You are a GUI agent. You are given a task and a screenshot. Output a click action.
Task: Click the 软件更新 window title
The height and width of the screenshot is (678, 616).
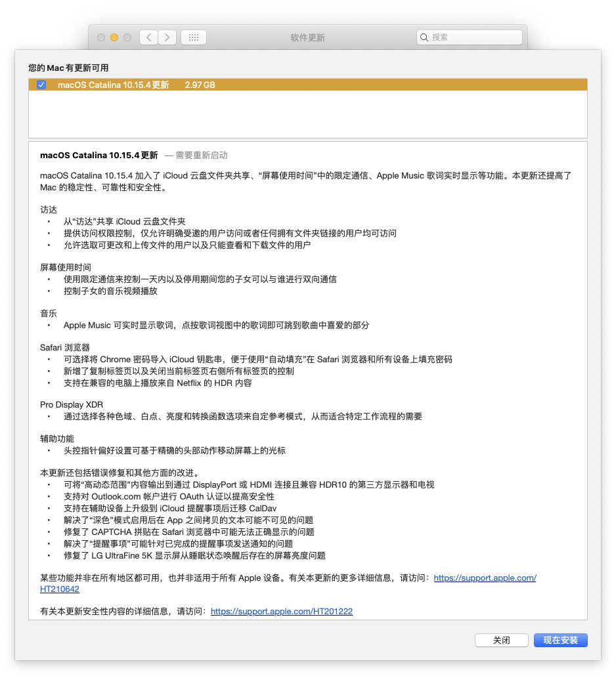tap(307, 37)
